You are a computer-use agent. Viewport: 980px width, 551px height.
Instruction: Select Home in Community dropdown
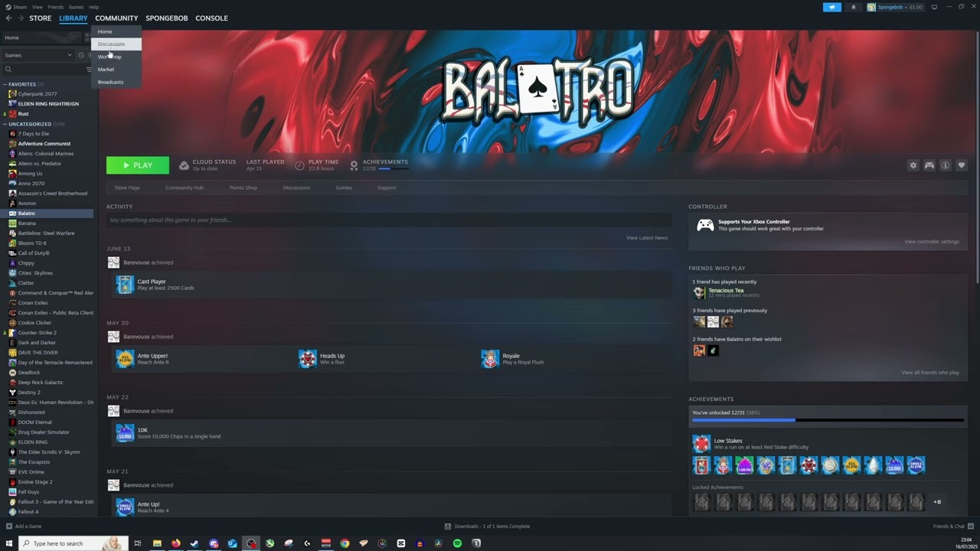coord(116,31)
